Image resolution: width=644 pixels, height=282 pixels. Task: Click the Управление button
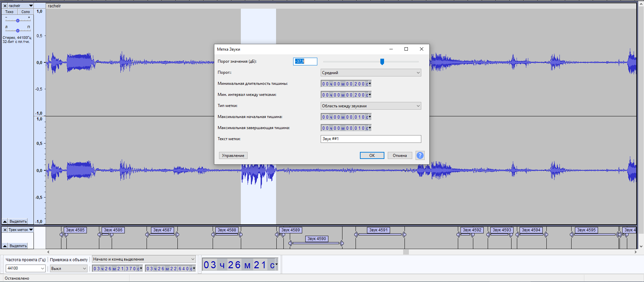(233, 155)
